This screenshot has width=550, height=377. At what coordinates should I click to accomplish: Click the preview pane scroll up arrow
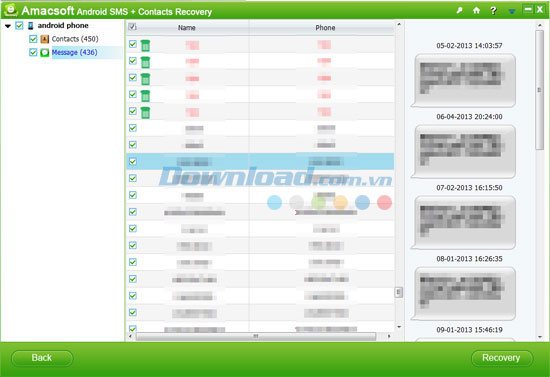click(x=539, y=25)
